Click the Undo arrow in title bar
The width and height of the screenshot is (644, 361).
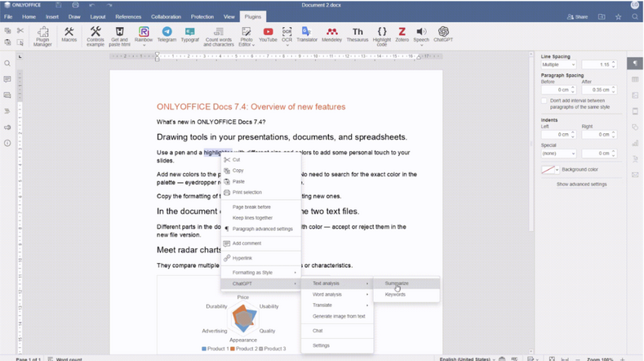tap(92, 6)
